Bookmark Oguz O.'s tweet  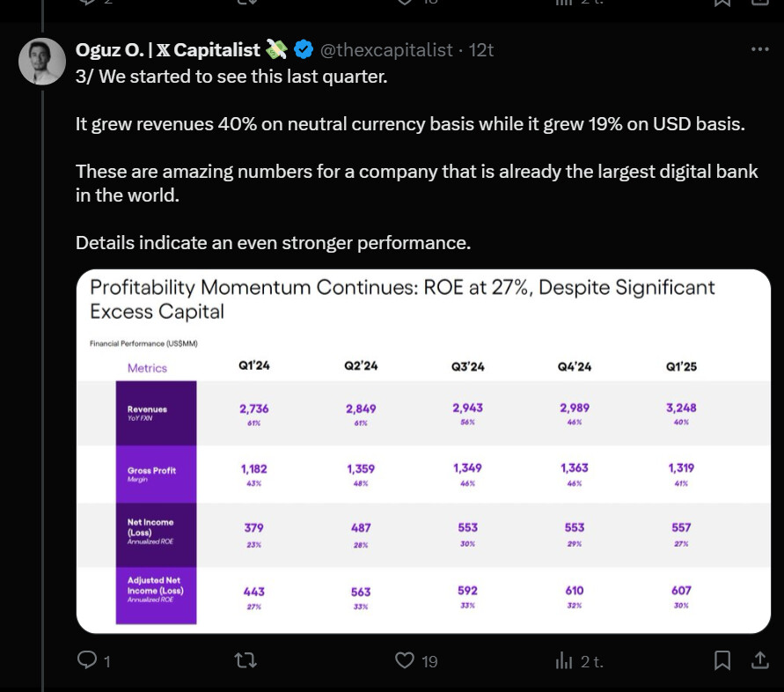tap(722, 660)
